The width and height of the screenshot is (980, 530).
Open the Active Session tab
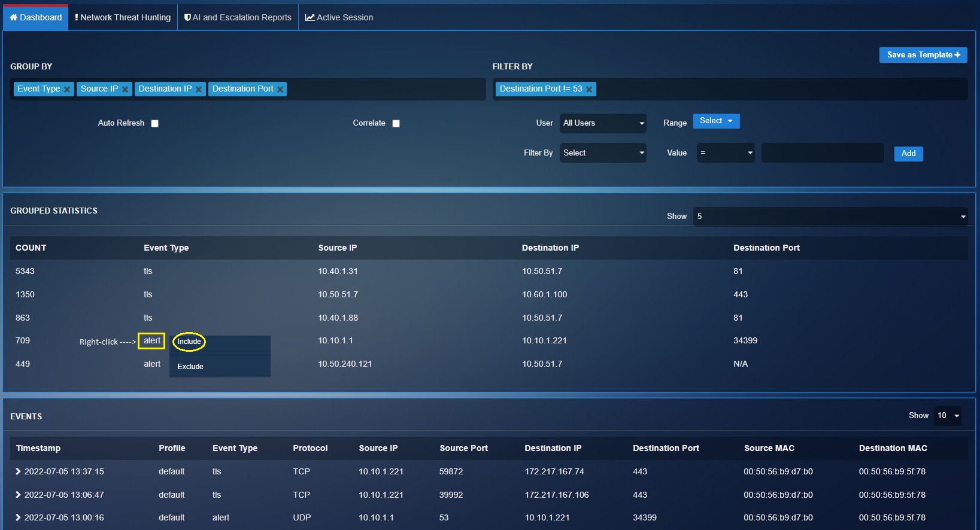(339, 17)
